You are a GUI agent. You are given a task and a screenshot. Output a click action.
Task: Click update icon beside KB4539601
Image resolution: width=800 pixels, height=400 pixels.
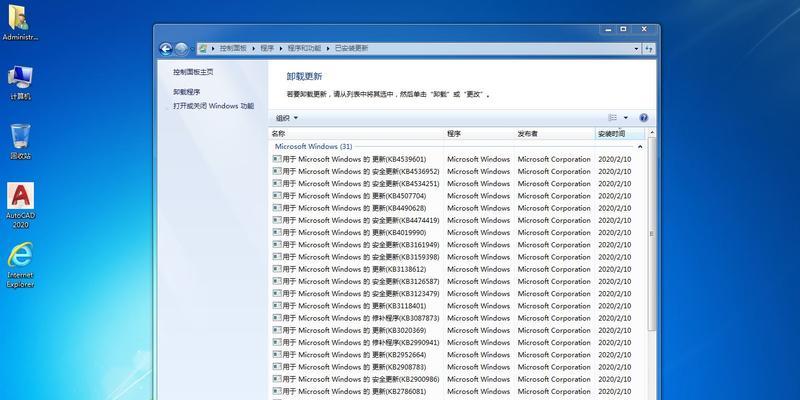click(277, 159)
